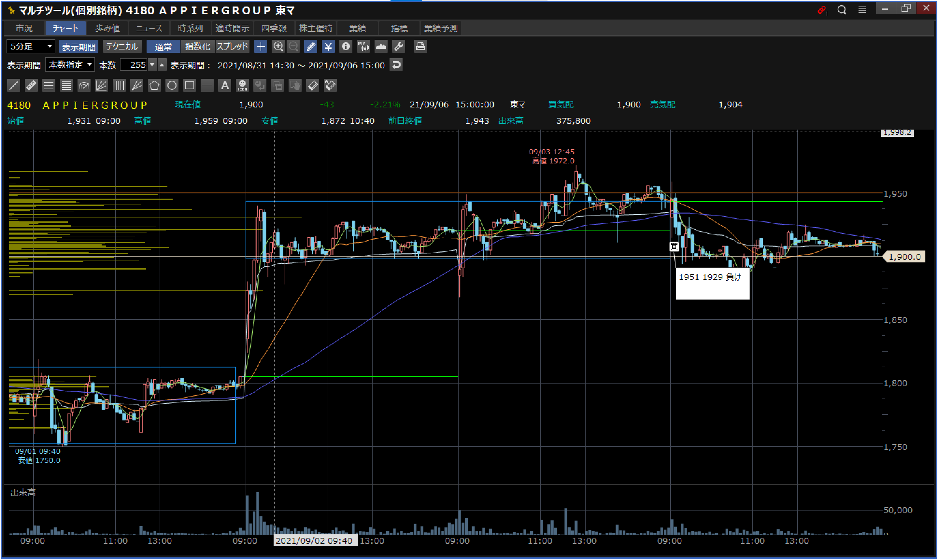Toggle the yen price display button

tap(328, 47)
